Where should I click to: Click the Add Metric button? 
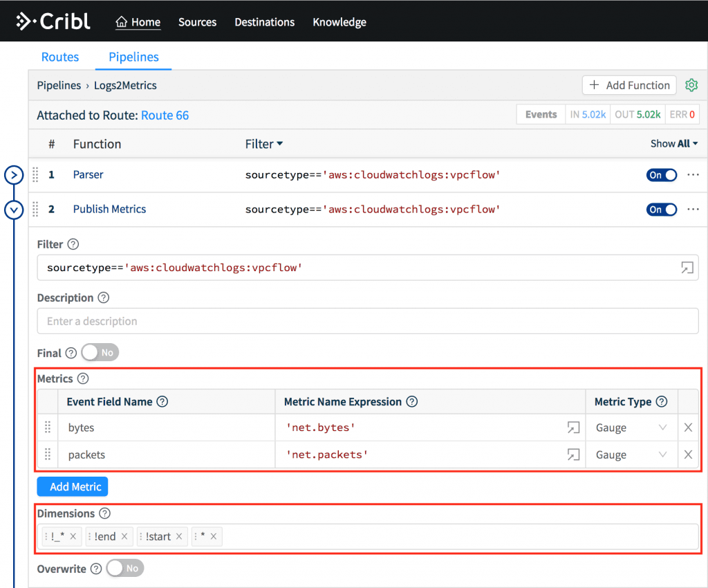tap(72, 486)
